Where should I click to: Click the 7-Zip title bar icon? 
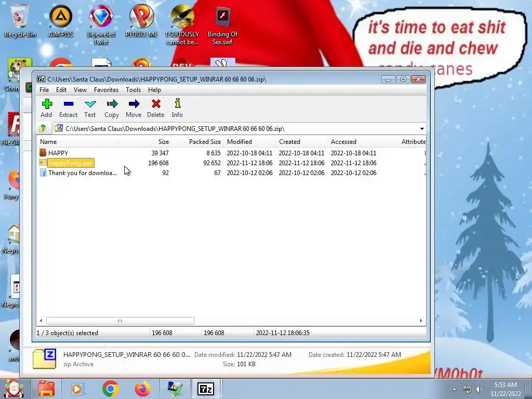click(x=41, y=79)
